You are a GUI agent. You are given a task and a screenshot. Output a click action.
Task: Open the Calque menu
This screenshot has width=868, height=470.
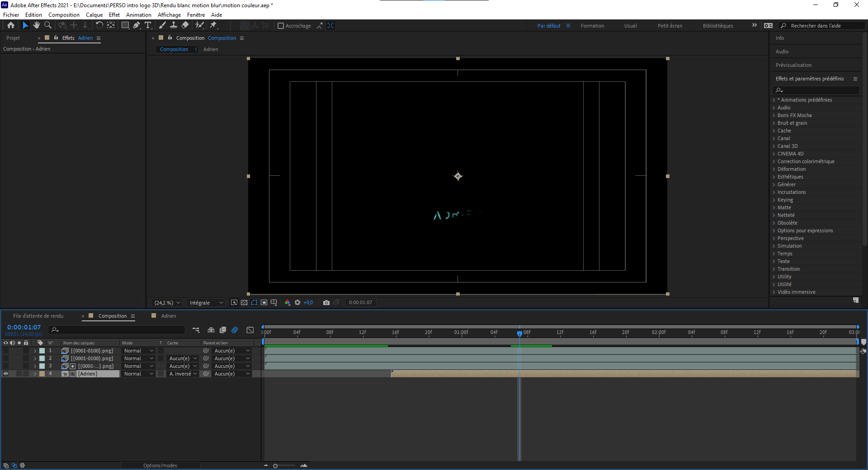(94, 15)
